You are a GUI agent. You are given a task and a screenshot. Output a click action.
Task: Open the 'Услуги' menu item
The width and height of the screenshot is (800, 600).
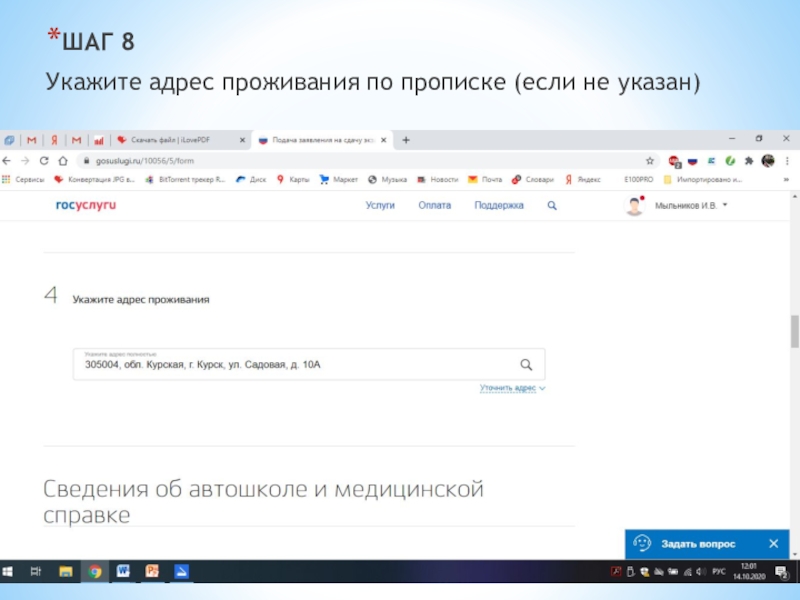click(x=380, y=205)
